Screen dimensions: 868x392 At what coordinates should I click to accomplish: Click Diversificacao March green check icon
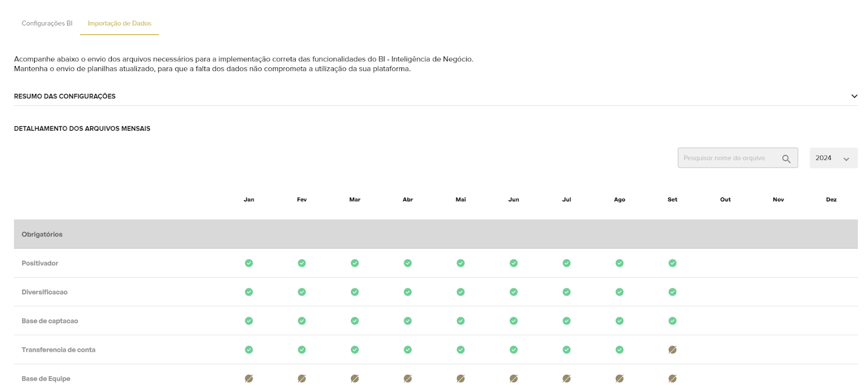(x=355, y=292)
